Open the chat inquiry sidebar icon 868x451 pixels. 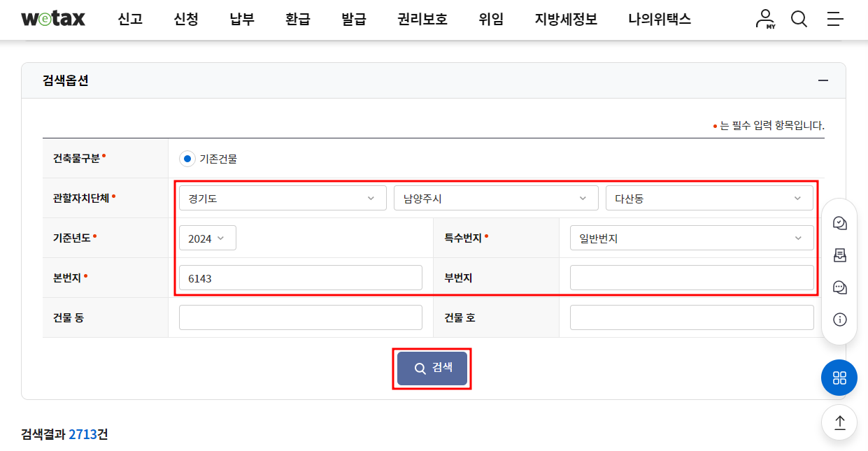pyautogui.click(x=839, y=287)
